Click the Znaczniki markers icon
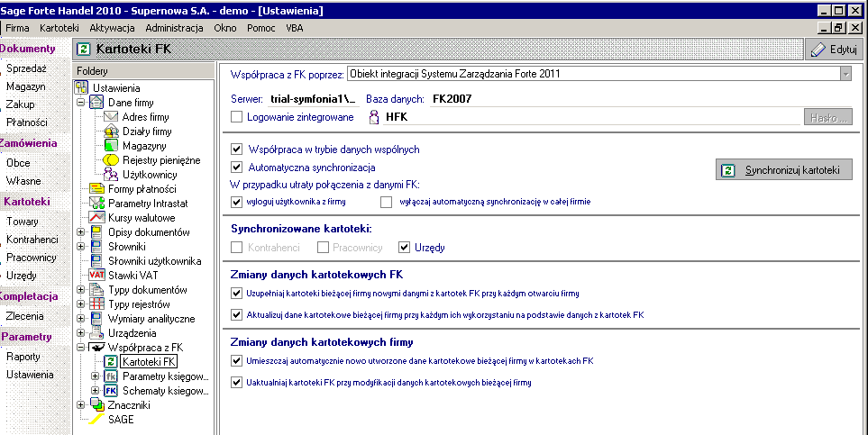 click(96, 405)
